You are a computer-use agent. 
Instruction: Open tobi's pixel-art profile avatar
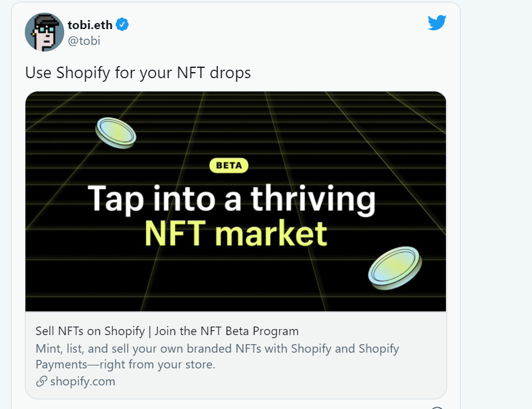[44, 32]
